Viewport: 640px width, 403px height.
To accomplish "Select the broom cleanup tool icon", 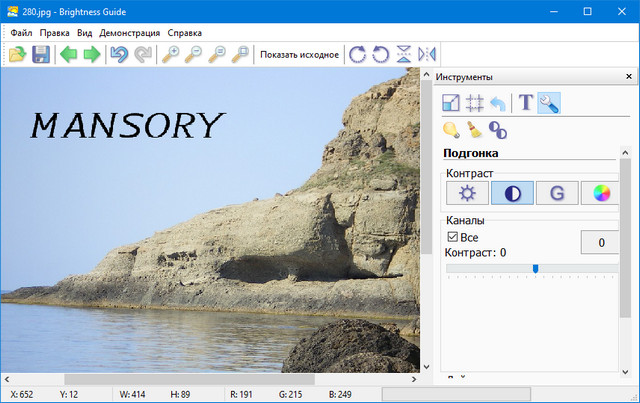I will pyautogui.click(x=475, y=129).
